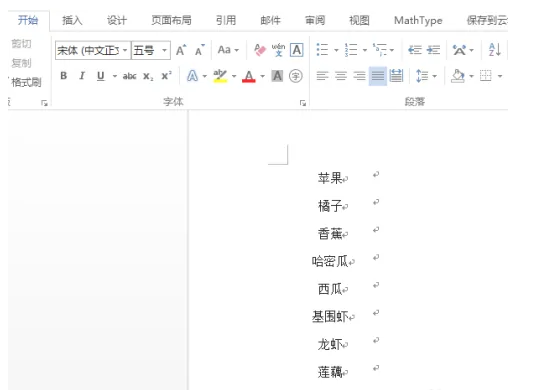Click the 复制 copy button
The image size is (543, 390).
[x=21, y=63]
